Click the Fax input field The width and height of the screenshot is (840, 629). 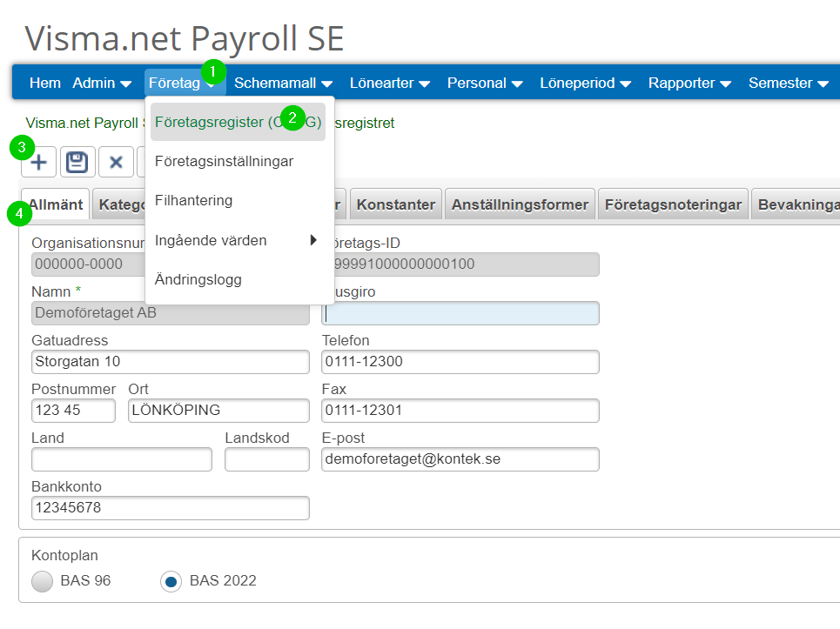pyautogui.click(x=460, y=411)
